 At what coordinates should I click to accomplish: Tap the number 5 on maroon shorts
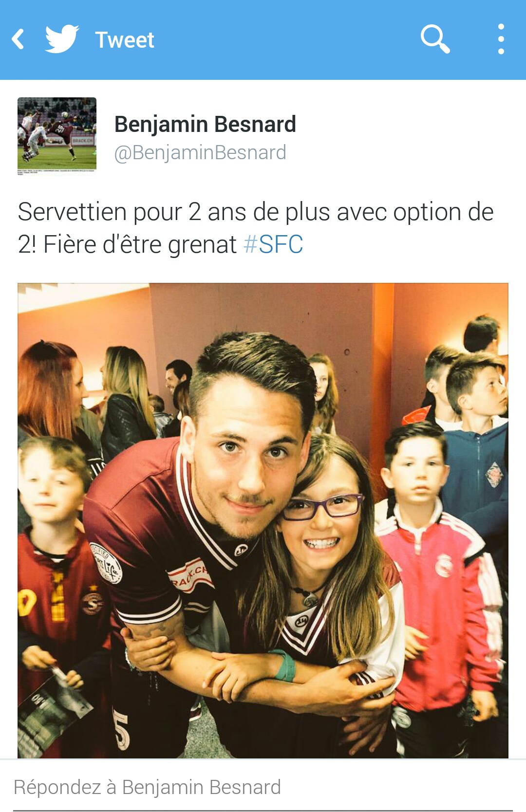[122, 730]
